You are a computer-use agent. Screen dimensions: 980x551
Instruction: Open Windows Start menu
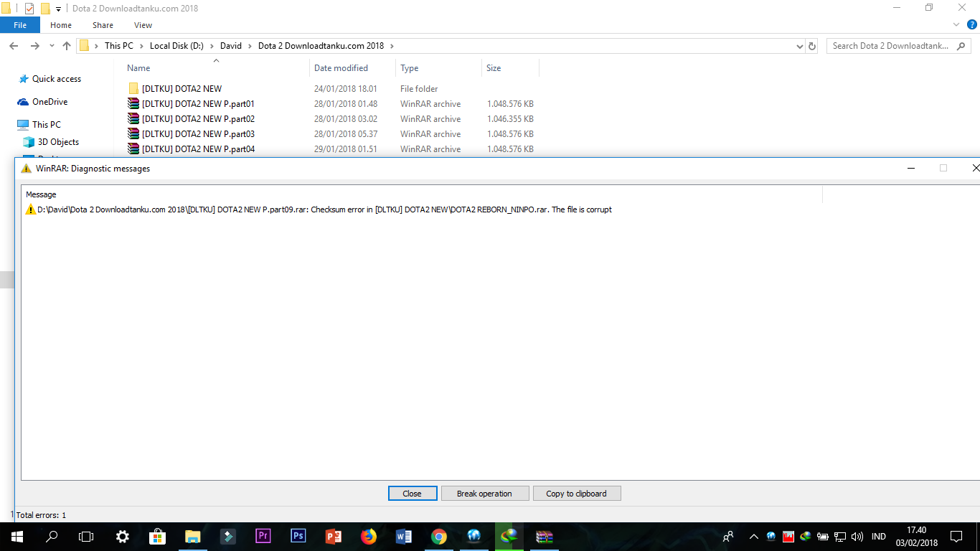tap(17, 537)
